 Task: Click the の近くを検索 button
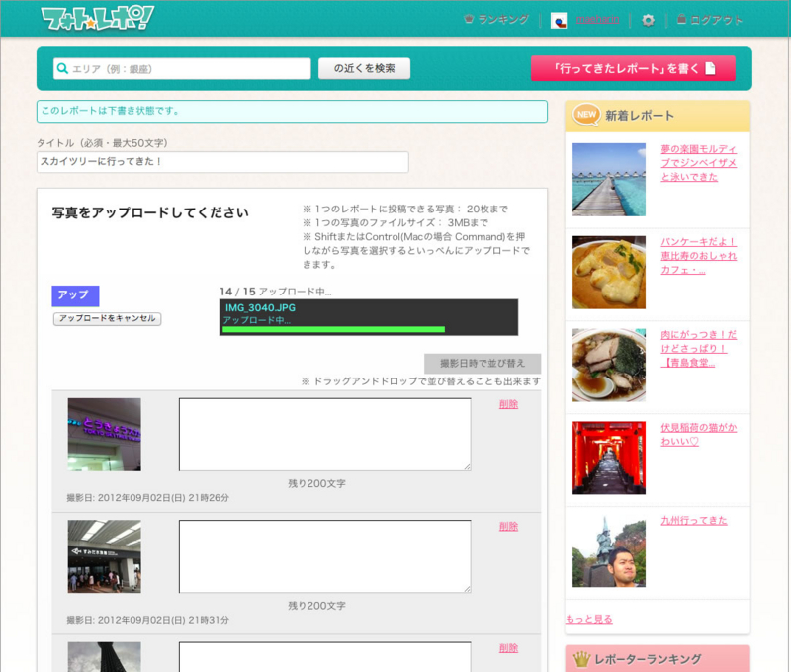click(x=364, y=68)
